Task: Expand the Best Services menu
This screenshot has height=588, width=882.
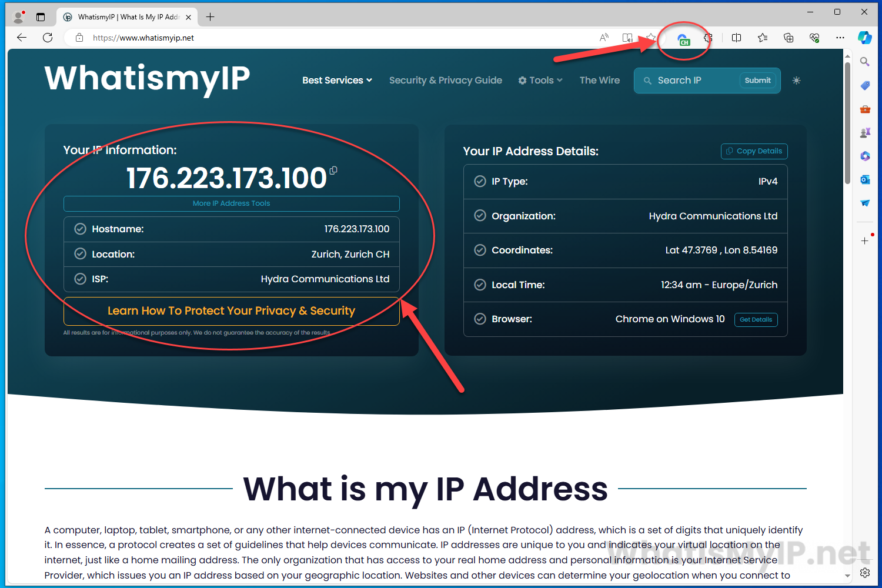Action: pyautogui.click(x=337, y=81)
